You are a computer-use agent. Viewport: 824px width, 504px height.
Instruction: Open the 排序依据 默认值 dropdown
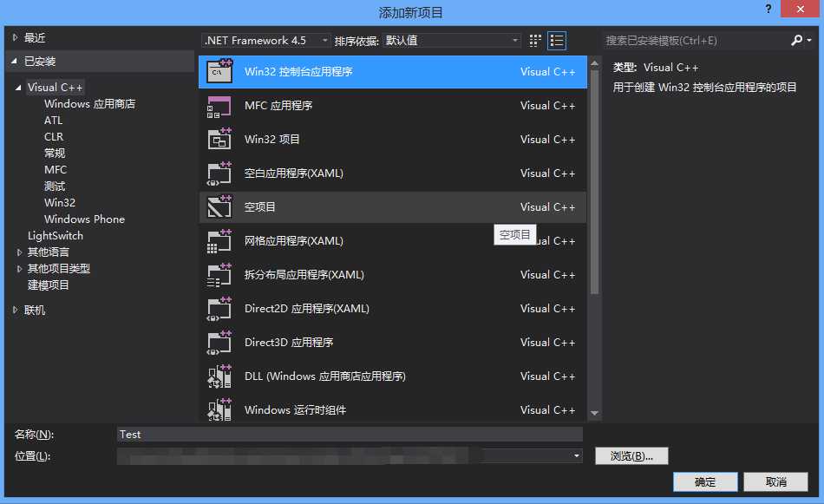pos(452,41)
